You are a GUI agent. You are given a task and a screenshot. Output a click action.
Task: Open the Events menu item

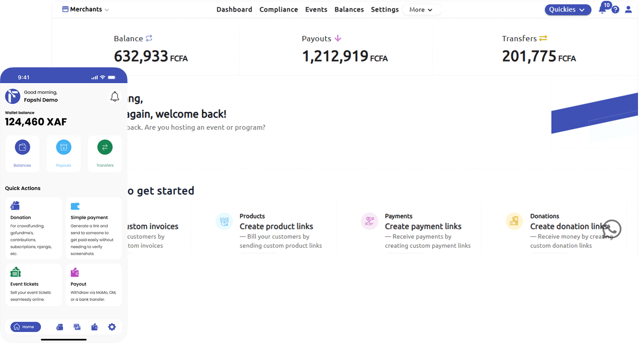316,9
